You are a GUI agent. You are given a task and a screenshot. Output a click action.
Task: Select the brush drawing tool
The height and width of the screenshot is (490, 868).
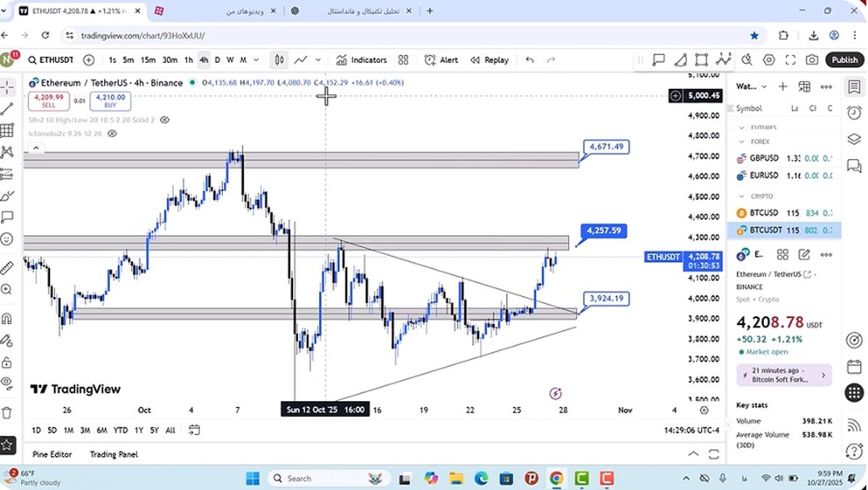pyautogui.click(x=7, y=195)
